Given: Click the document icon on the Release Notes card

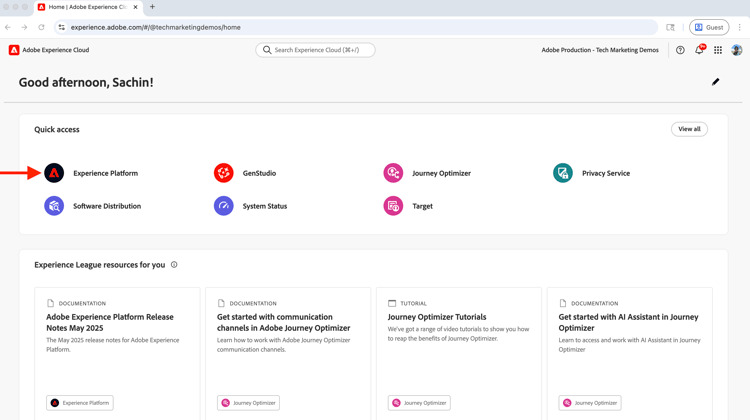Looking at the screenshot, I should coord(50,303).
